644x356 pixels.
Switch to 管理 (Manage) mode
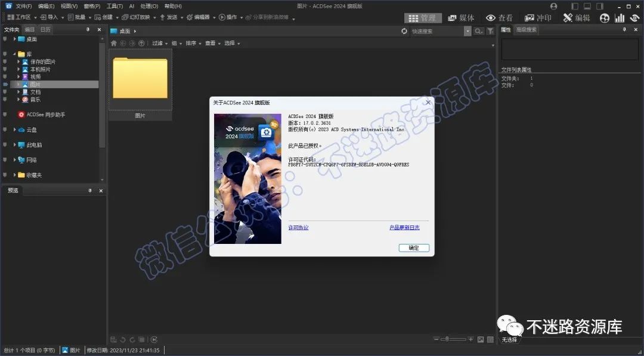pyautogui.click(x=423, y=18)
